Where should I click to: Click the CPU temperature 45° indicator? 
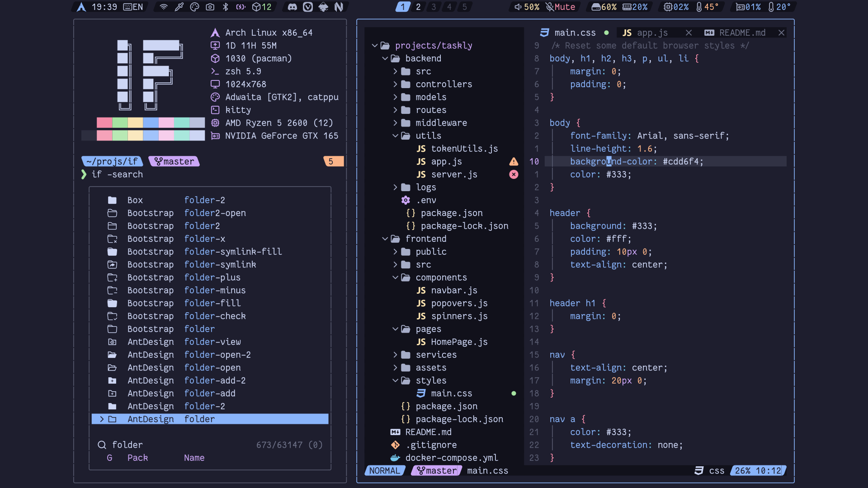[707, 7]
